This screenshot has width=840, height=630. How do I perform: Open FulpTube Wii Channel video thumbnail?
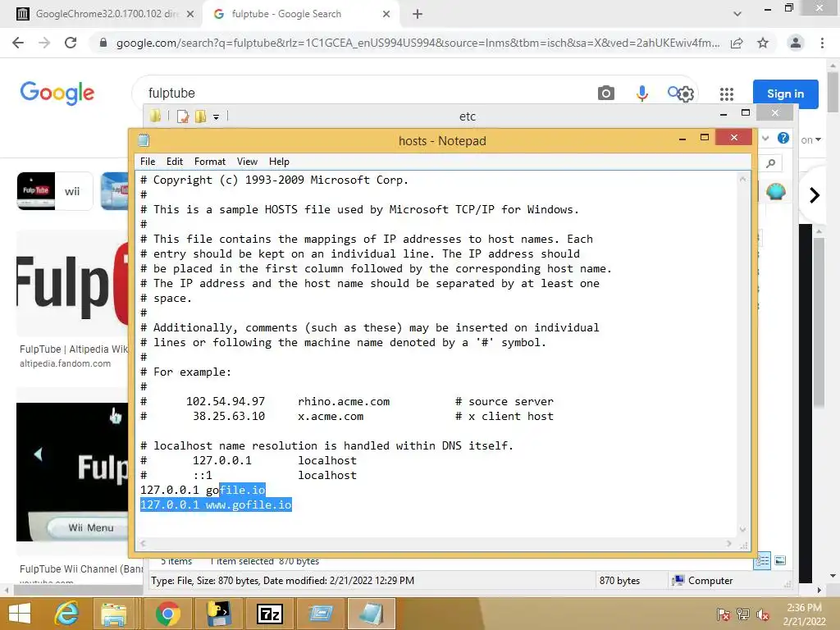[72, 472]
